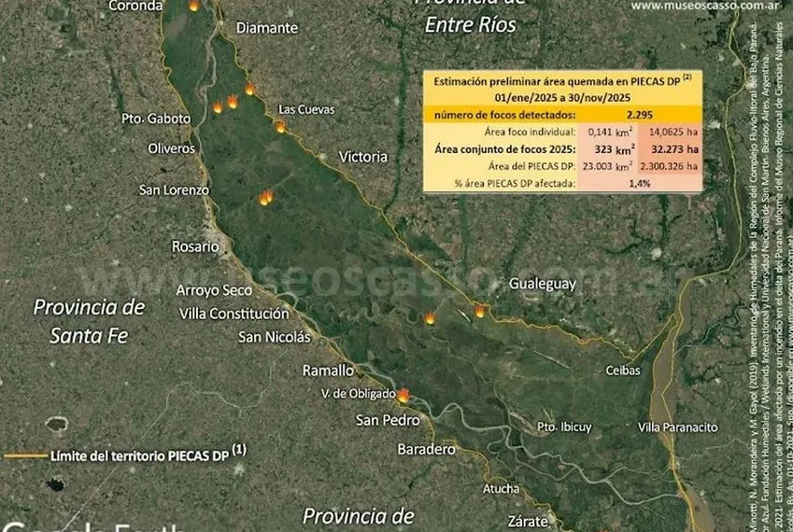793x532 pixels.
Task: Click the fire marker closest to Las Cuevas label
Action: tap(280, 127)
